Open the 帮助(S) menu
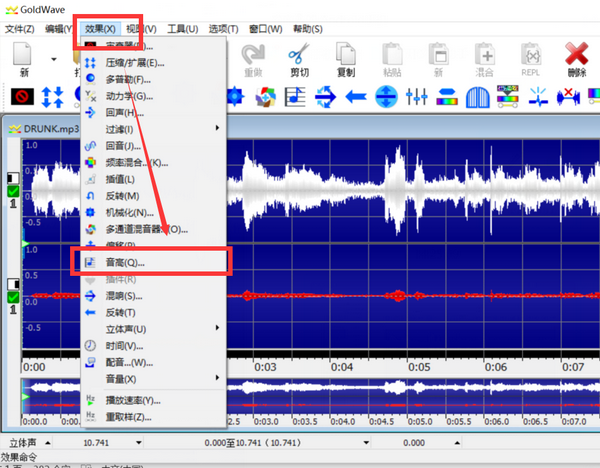 coord(308,29)
